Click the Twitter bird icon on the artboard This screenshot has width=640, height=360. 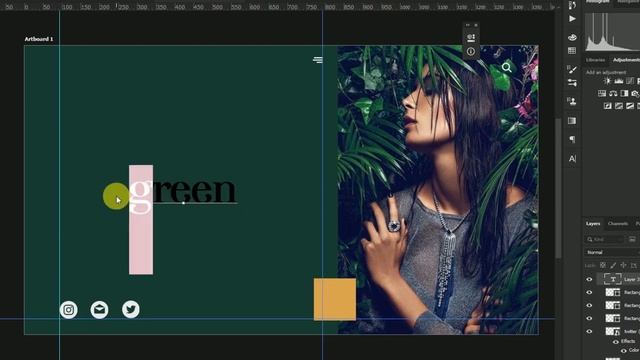click(x=131, y=309)
